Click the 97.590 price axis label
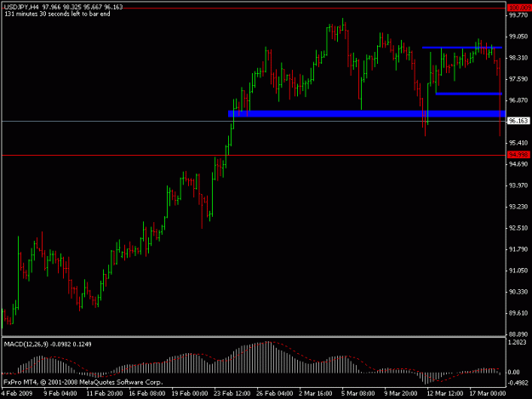Viewport: 532px width, 399px height. pos(518,79)
